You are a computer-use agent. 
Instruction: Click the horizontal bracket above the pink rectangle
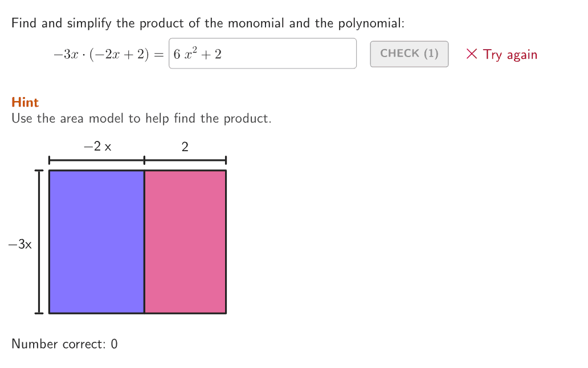[185, 160]
